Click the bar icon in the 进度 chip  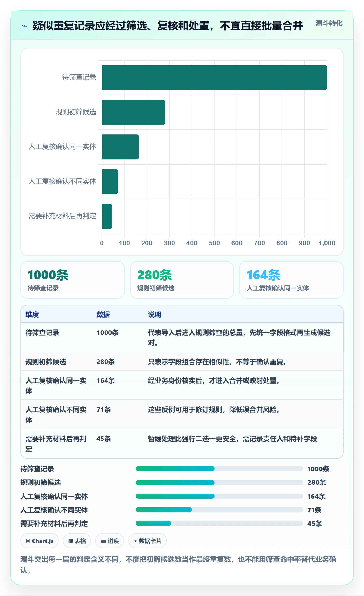103,541
